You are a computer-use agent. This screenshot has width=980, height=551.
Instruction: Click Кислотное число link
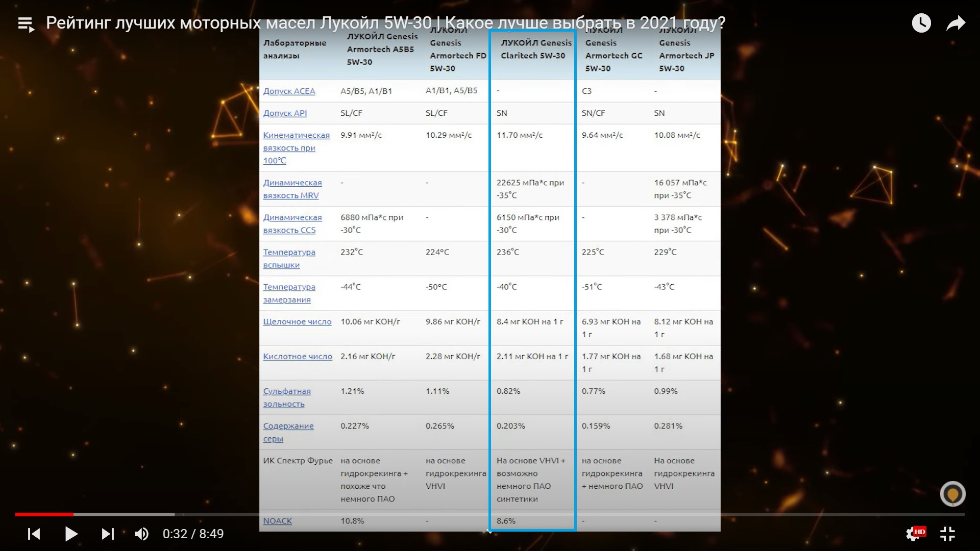click(x=298, y=356)
